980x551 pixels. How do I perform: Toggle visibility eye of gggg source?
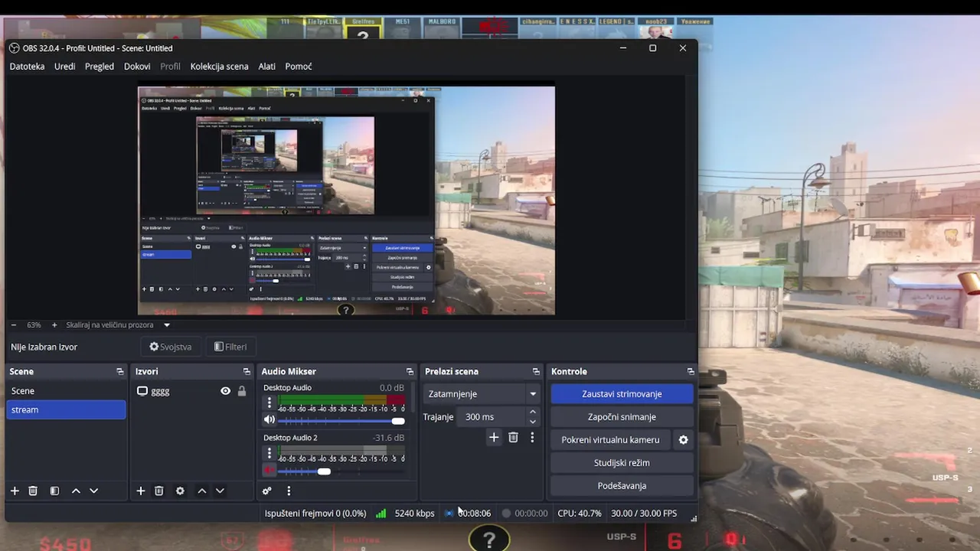225,391
